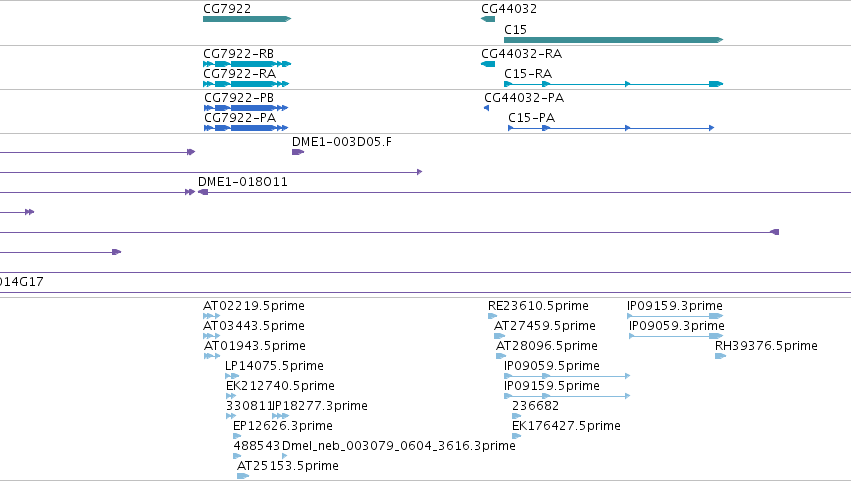Select the CG44032-RA transcript glyph
This screenshot has width=851, height=481.
click(x=488, y=64)
